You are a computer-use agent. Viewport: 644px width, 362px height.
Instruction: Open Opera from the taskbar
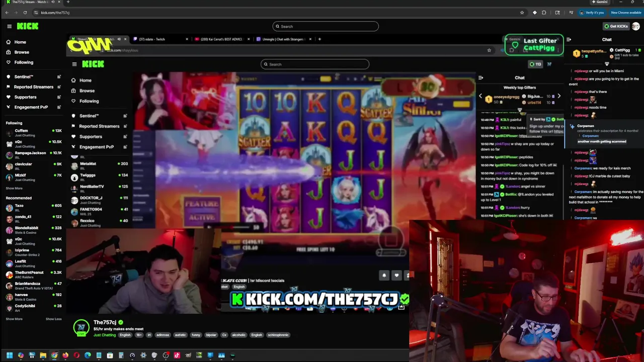point(76,355)
